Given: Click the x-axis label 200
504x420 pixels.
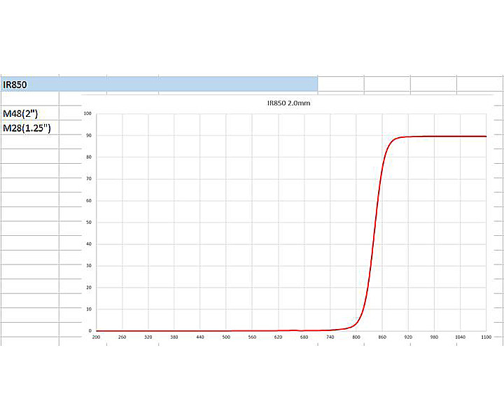Looking at the screenshot, I should click(97, 338).
